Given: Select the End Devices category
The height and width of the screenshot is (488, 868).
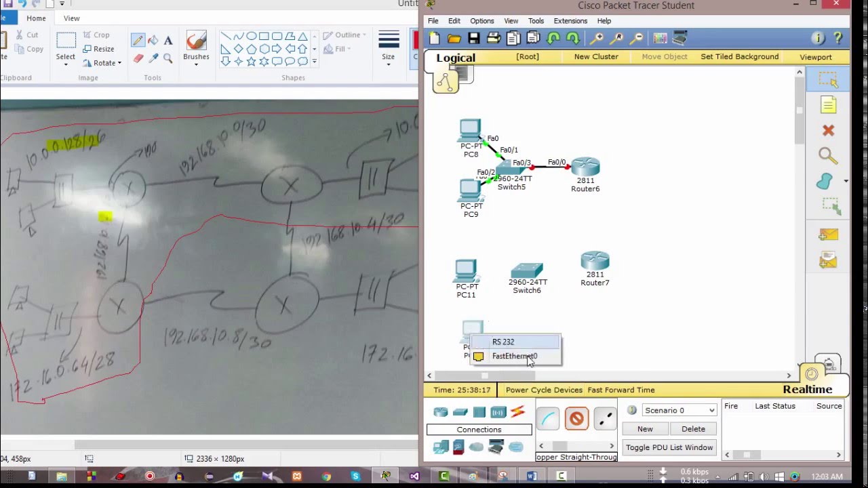Looking at the screenshot, I should click(x=441, y=447).
